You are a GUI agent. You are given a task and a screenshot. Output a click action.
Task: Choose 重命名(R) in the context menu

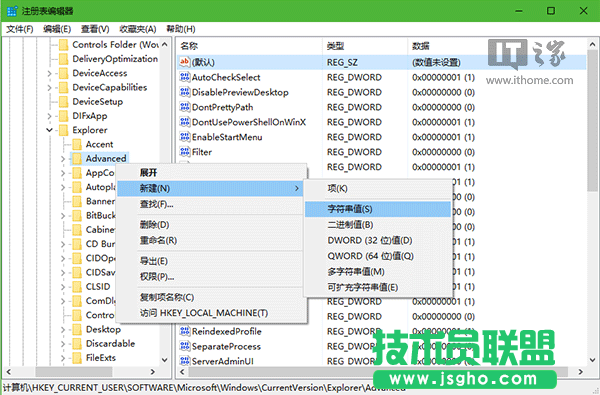(x=210, y=240)
